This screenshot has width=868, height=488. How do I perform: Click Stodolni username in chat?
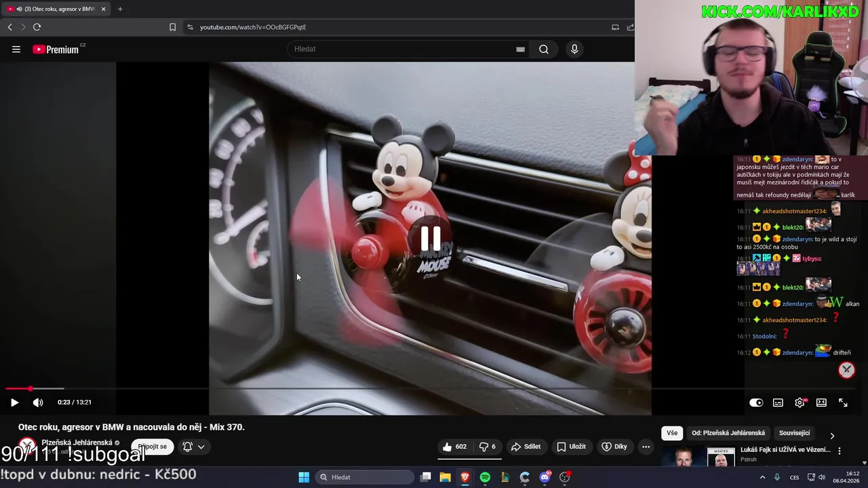(764, 336)
